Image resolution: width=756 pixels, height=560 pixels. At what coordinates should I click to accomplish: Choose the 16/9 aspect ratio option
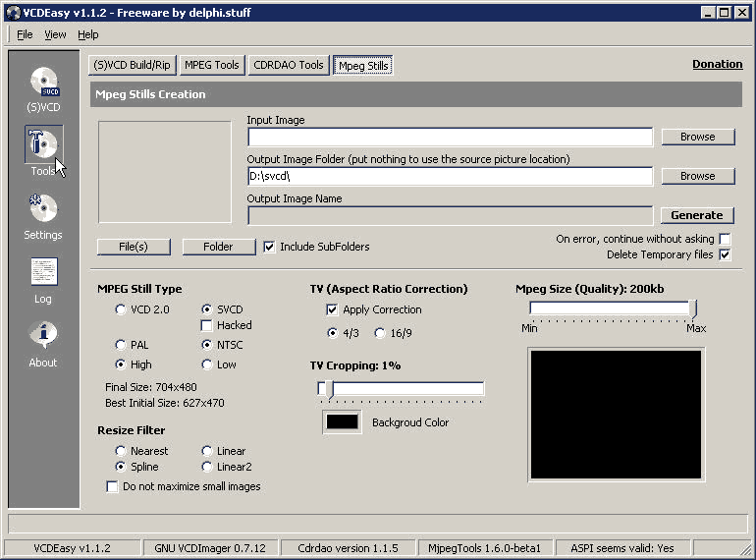tap(380, 333)
